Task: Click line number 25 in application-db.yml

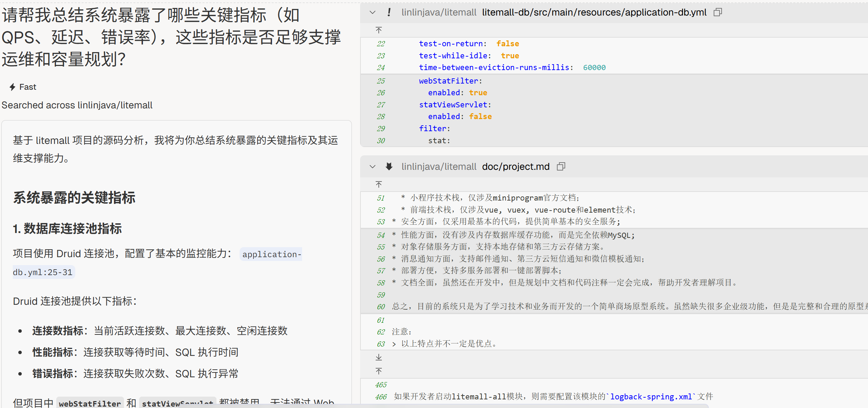Action: [380, 81]
